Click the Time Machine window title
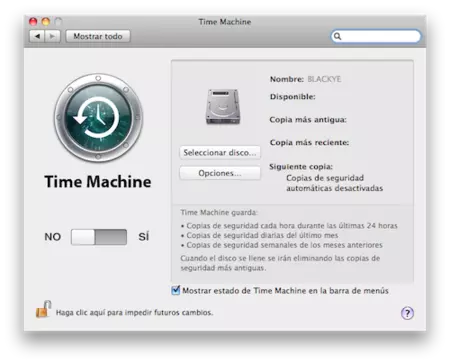Image resolution: width=450 pixels, height=364 pixels. coord(225,22)
